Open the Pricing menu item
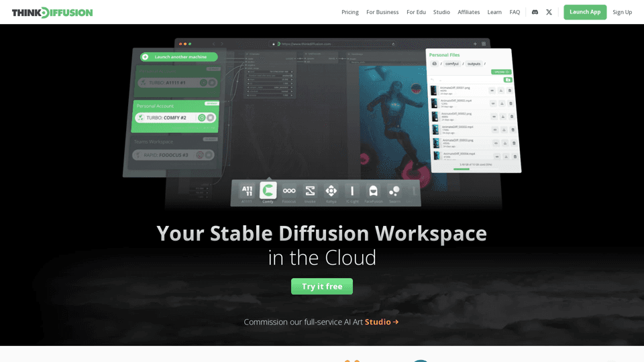This screenshot has height=362, width=644. tap(350, 12)
